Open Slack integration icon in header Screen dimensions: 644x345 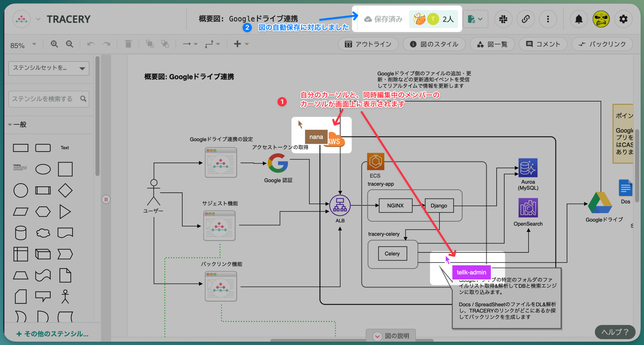pyautogui.click(x=503, y=19)
